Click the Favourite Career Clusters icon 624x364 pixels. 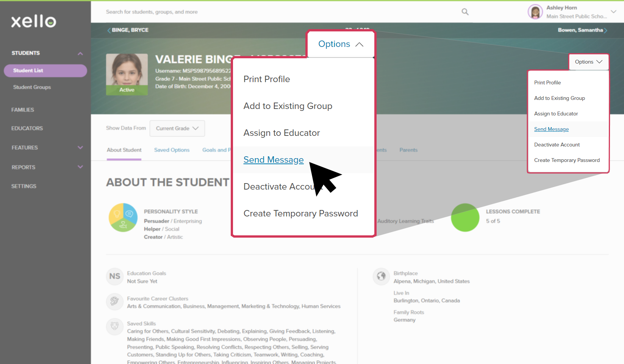point(115,302)
